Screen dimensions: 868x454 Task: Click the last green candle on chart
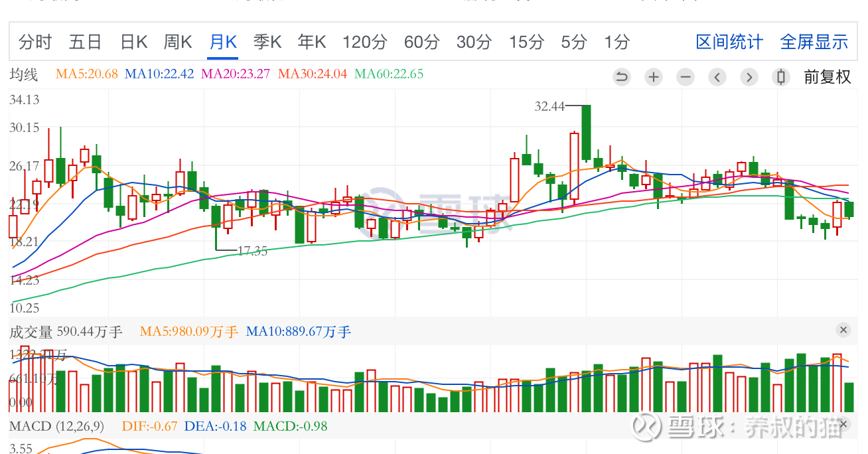849,209
